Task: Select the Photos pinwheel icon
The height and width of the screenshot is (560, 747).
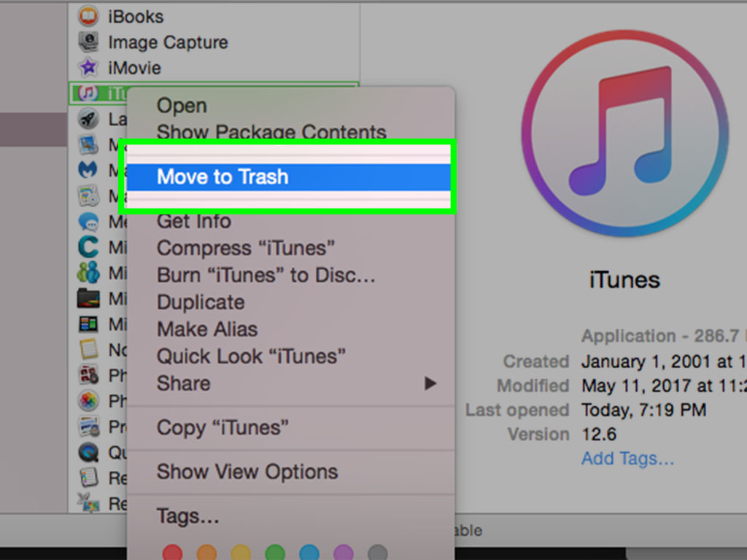Action: tap(88, 401)
